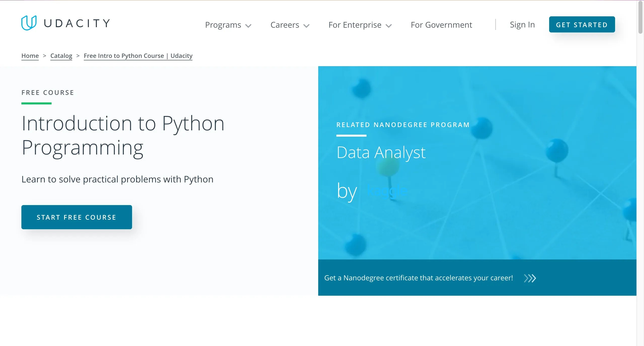Image resolution: width=644 pixels, height=346 pixels.
Task: Click the RELATED NANODEGREE PROGRAM heading
Action: [403, 124]
